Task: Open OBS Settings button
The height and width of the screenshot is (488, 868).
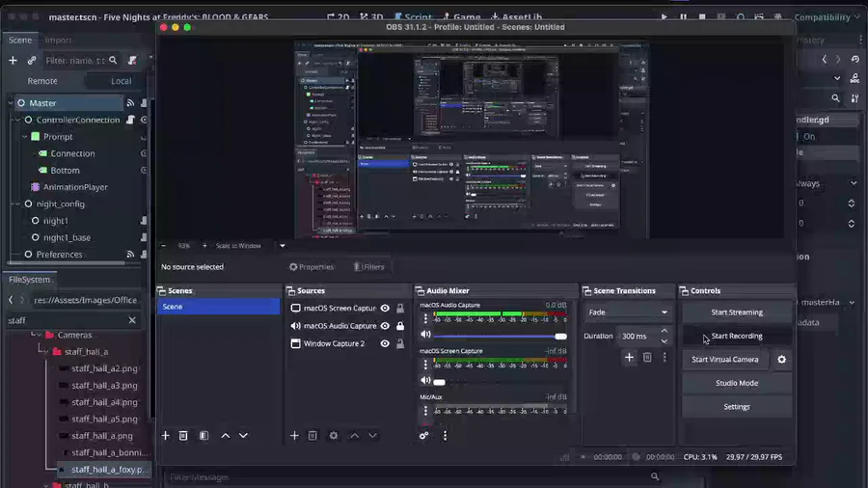Action: 736,407
